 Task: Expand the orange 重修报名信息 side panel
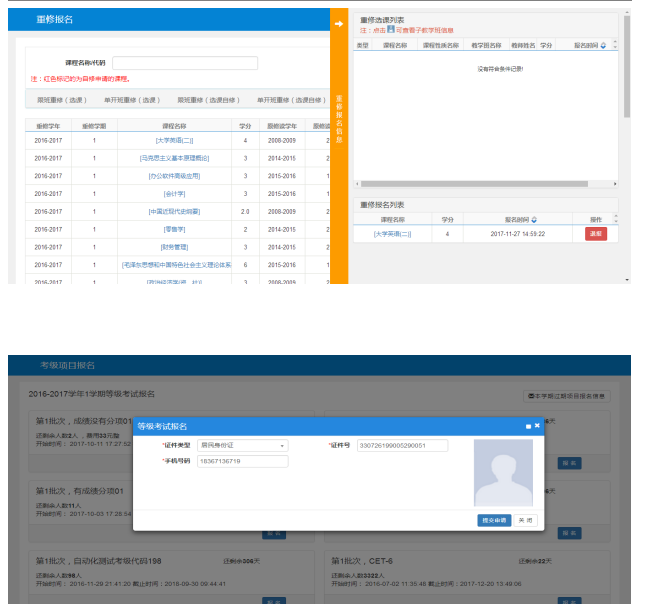(339, 120)
